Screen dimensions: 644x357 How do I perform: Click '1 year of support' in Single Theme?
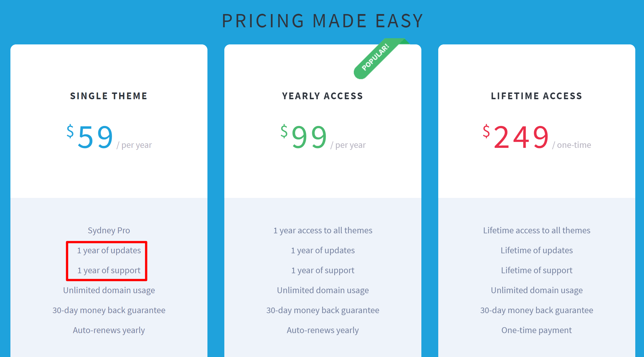[x=109, y=270]
